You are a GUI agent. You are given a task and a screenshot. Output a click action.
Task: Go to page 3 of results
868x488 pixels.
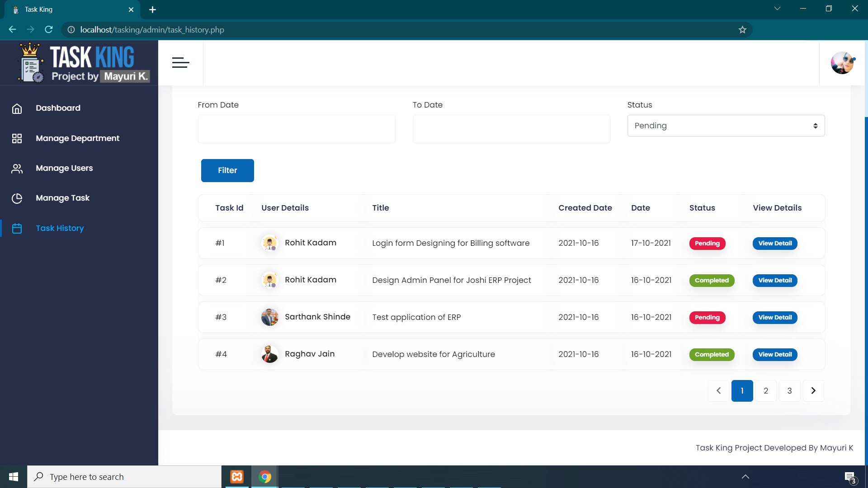(789, 391)
